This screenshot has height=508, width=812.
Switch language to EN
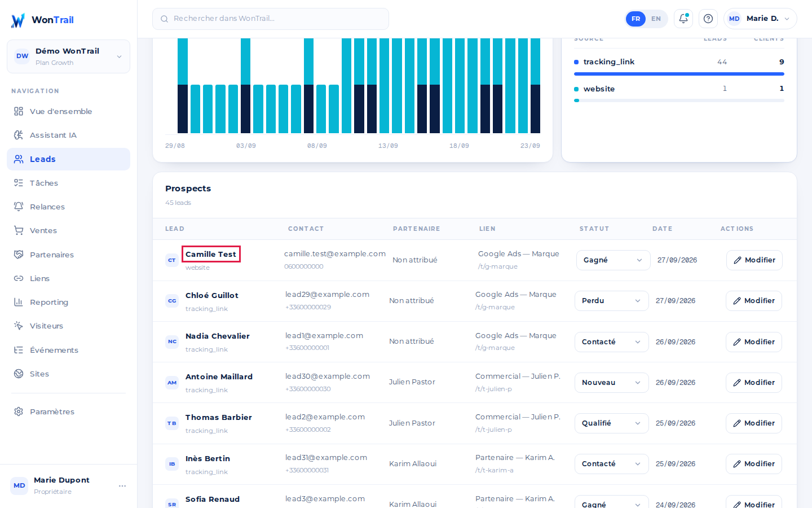pyautogui.click(x=656, y=19)
